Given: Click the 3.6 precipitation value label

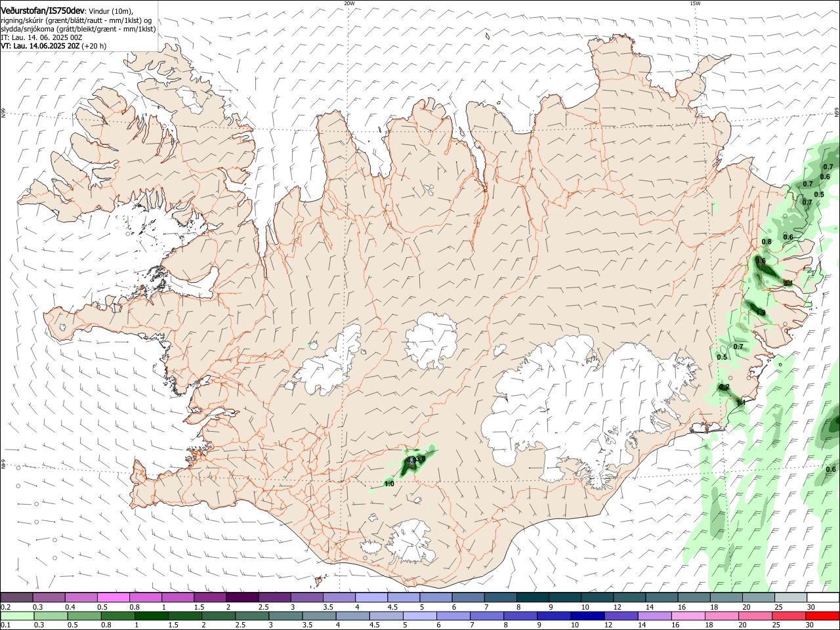Looking at the screenshot, I should click(761, 261).
